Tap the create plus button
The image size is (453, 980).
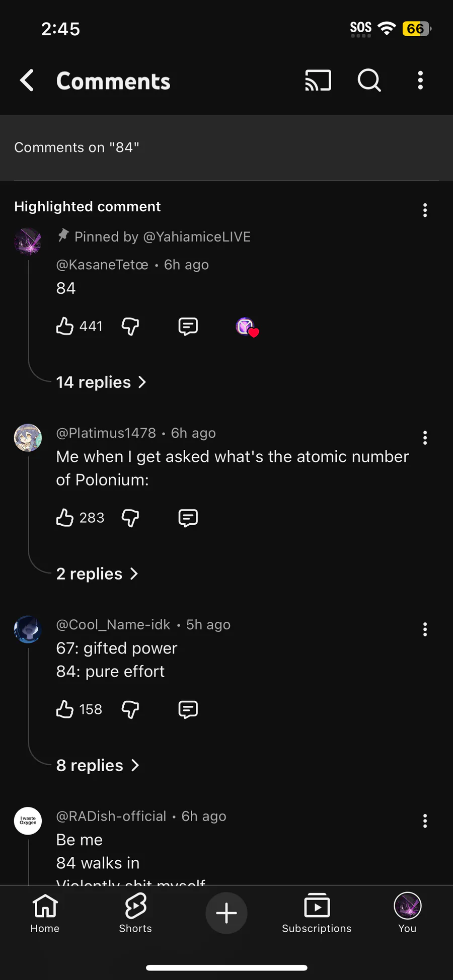(226, 913)
